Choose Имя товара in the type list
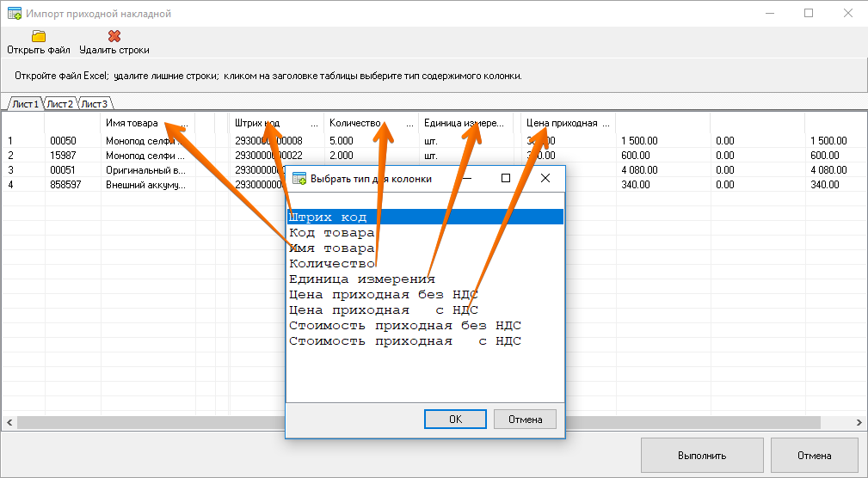This screenshot has width=868, height=478. tap(425, 248)
